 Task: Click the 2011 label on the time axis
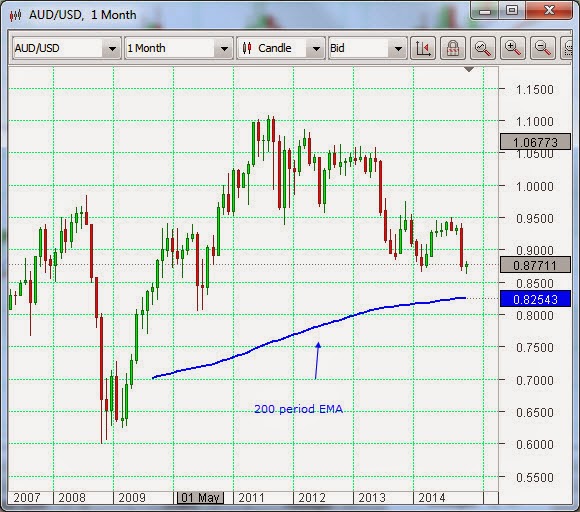point(252,498)
